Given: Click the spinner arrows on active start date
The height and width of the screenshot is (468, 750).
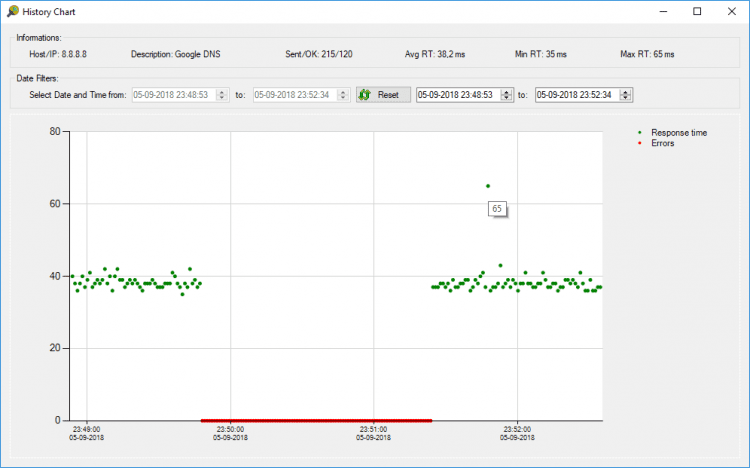Looking at the screenshot, I should click(x=507, y=95).
